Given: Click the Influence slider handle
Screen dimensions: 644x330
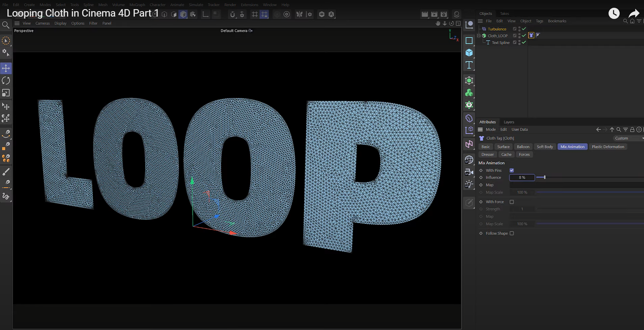Looking at the screenshot, I should coord(544,178).
